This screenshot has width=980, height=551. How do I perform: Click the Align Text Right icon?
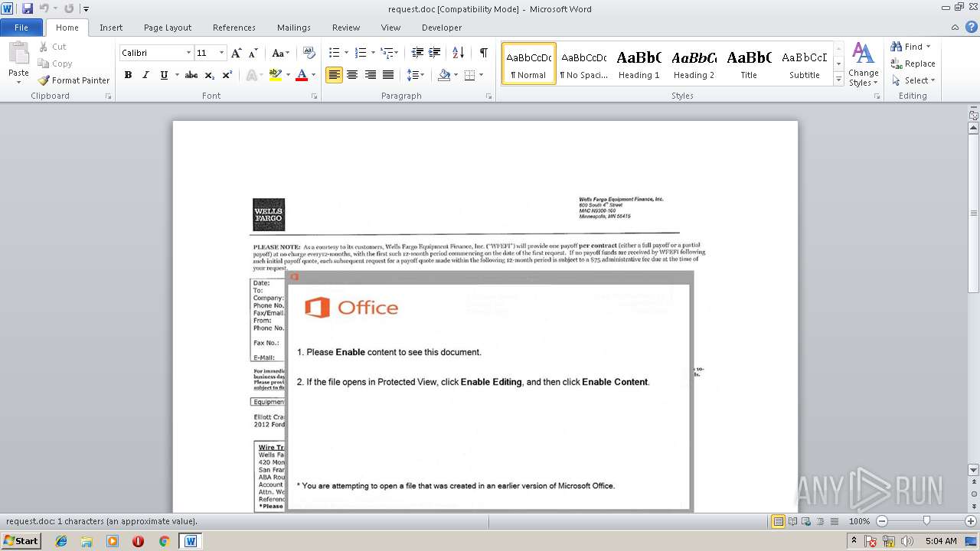371,75
